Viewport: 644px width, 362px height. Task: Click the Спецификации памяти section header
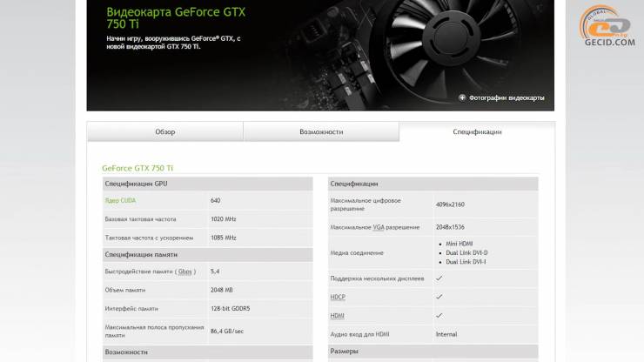click(x=207, y=254)
